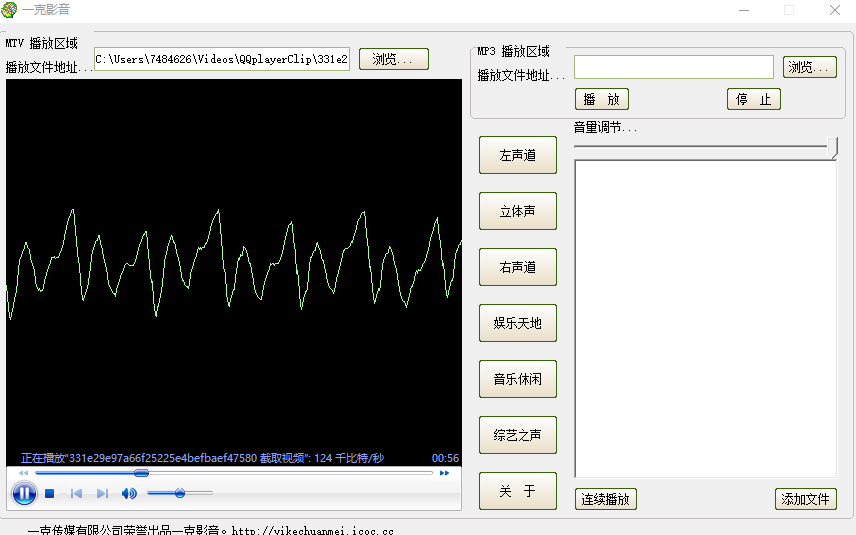Pause the video with the pause button

24,494
